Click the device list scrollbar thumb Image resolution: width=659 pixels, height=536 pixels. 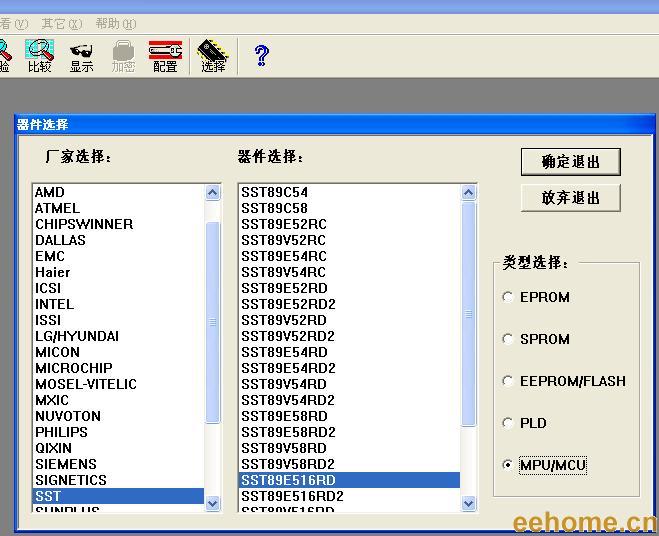point(468,314)
